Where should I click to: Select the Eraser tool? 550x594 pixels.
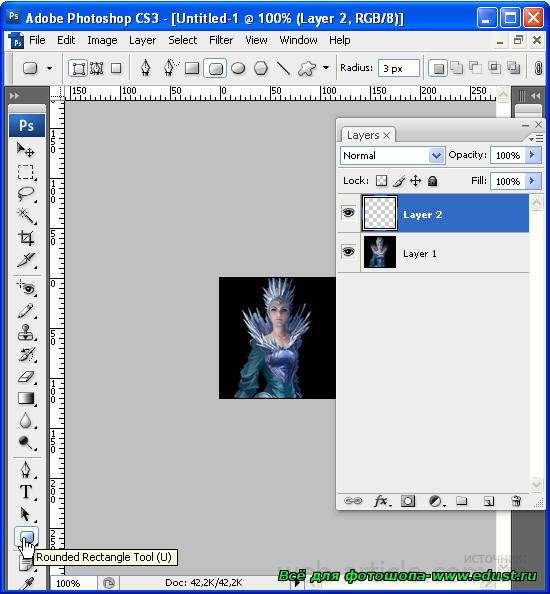[26, 377]
